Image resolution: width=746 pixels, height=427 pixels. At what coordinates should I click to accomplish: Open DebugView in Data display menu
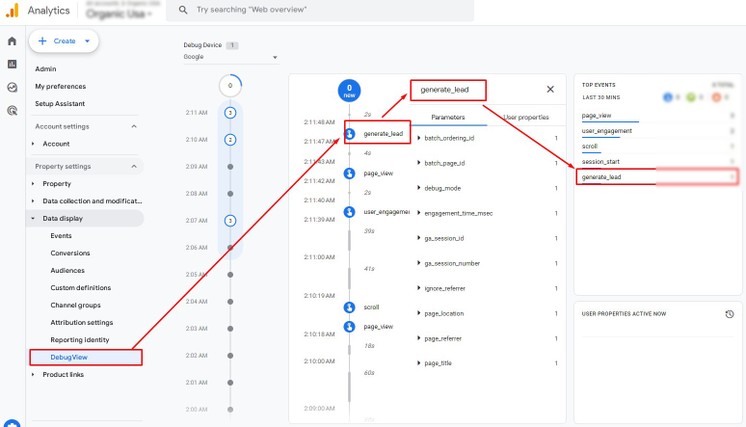coord(69,357)
